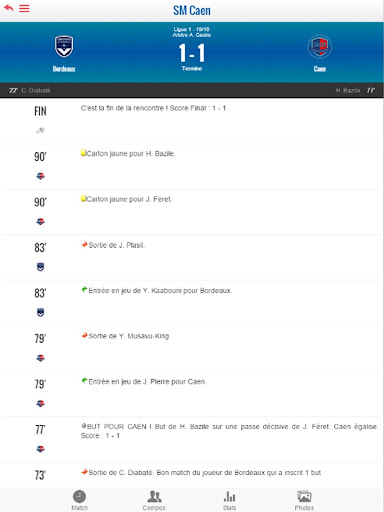Open the hamburger menu

coord(24,8)
